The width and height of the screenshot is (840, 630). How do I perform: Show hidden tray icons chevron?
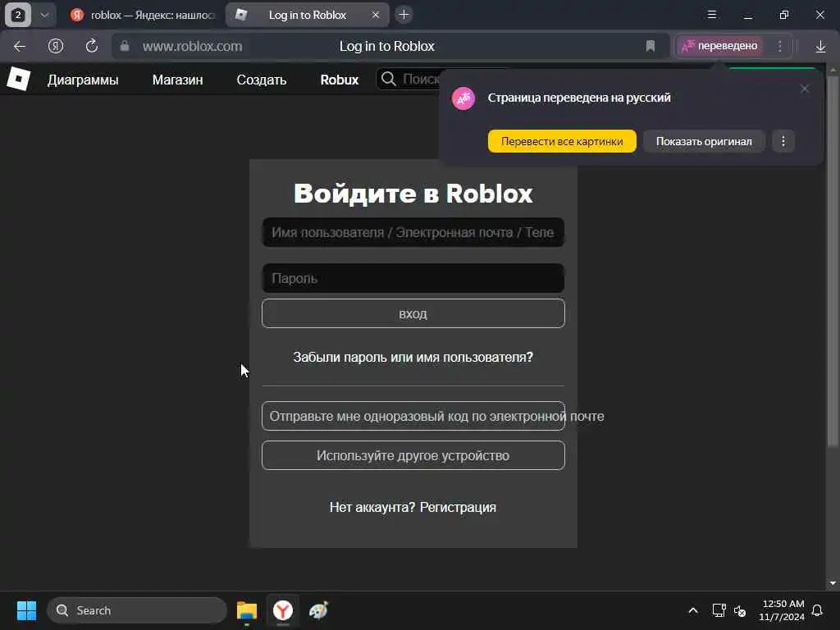point(692,610)
